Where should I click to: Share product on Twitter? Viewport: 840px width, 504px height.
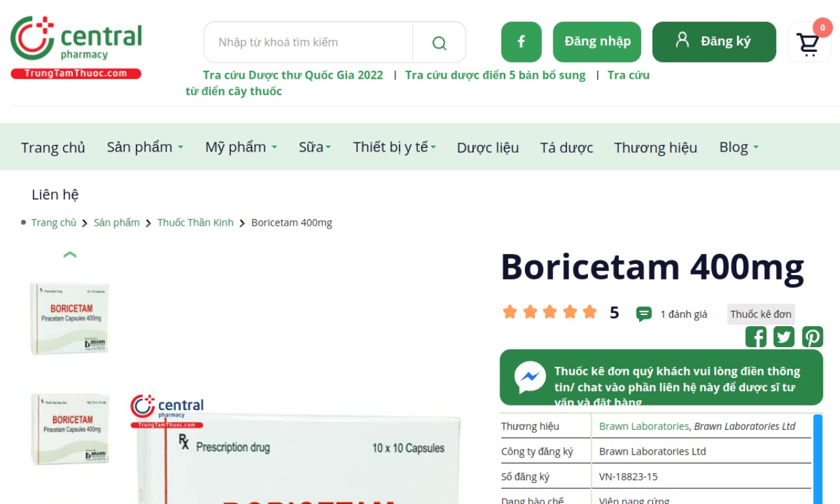coord(784,337)
